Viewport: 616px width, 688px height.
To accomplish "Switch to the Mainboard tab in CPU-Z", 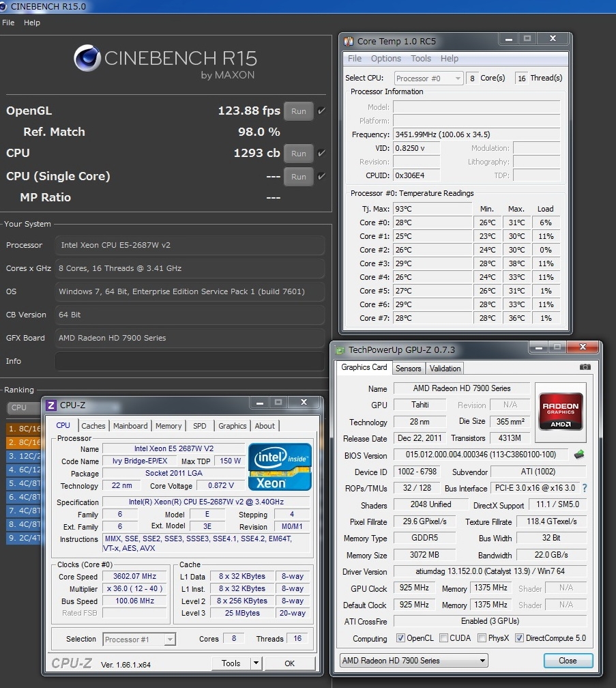I will pyautogui.click(x=130, y=426).
